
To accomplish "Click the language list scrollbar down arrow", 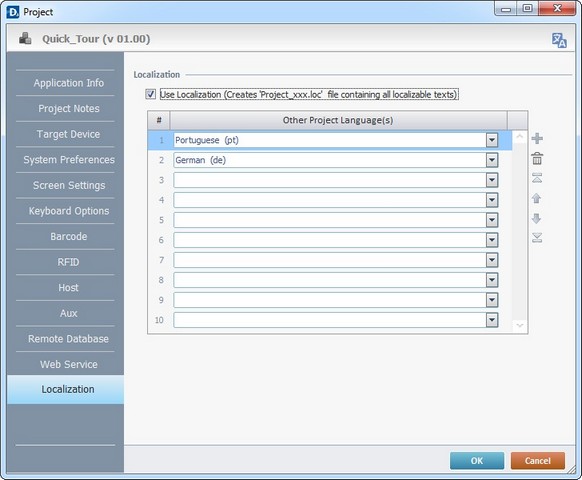I will point(520,325).
